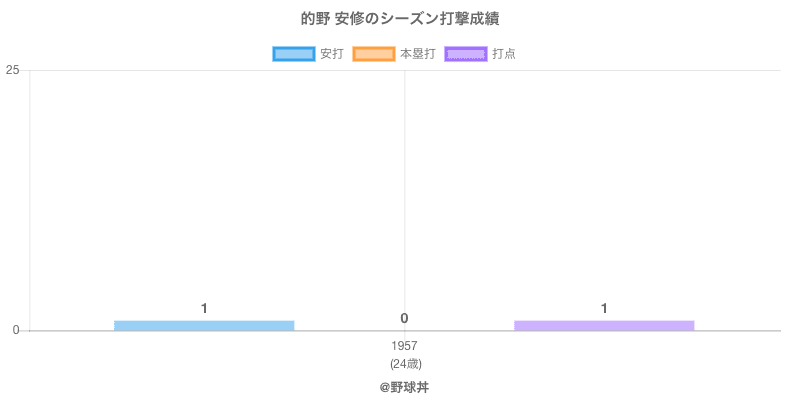Click the 0 label on the y-axis
800x400 pixels.
tap(16, 330)
